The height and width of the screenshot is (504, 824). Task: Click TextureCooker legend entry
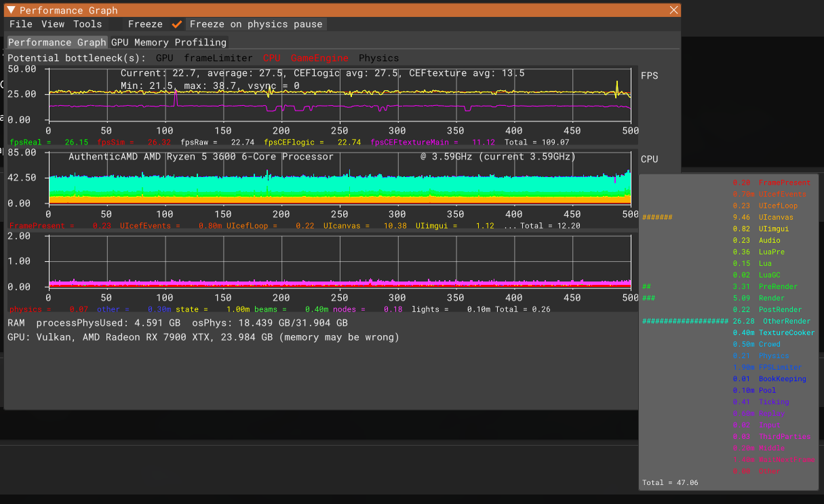[774, 333]
